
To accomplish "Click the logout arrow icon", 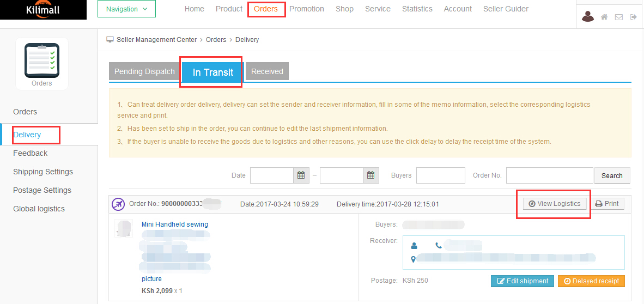I will tap(633, 17).
